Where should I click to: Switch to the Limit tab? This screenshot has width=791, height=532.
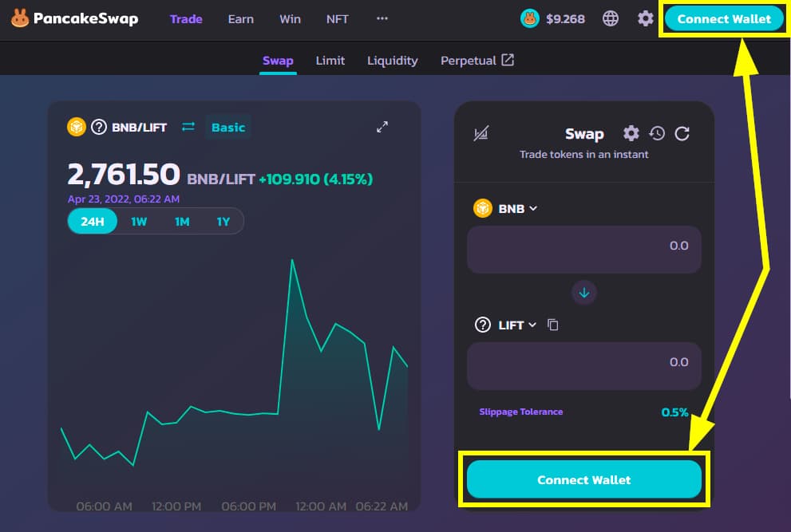point(330,61)
